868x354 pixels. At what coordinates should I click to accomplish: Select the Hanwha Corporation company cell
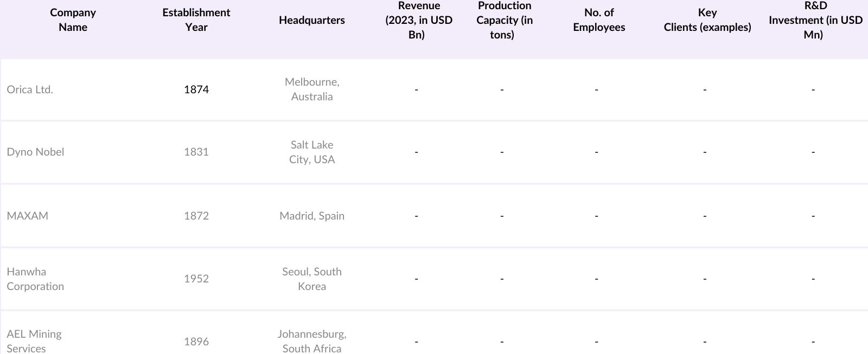coord(35,279)
